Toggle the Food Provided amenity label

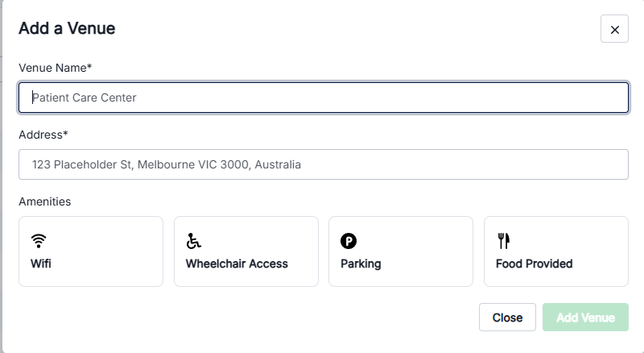pyautogui.click(x=534, y=264)
